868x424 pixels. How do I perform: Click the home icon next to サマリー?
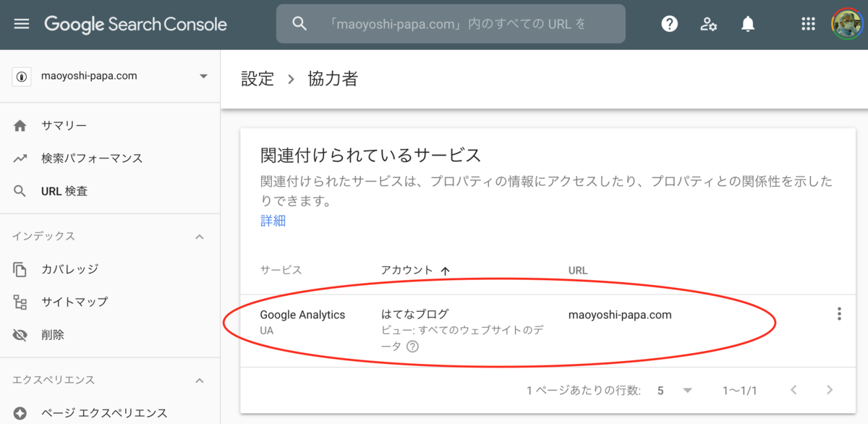pyautogui.click(x=20, y=126)
